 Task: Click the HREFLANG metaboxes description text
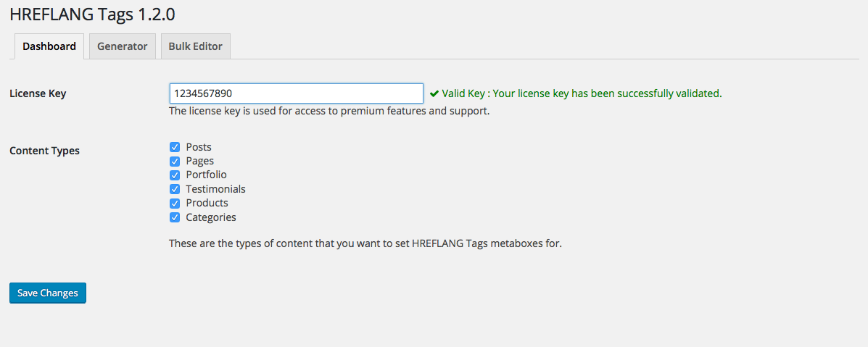(x=365, y=243)
